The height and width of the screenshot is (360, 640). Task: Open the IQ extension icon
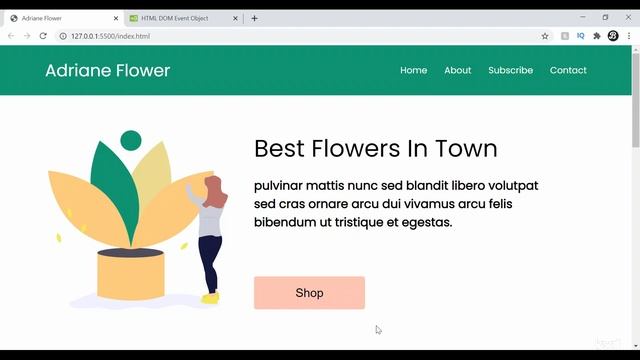pos(580,36)
